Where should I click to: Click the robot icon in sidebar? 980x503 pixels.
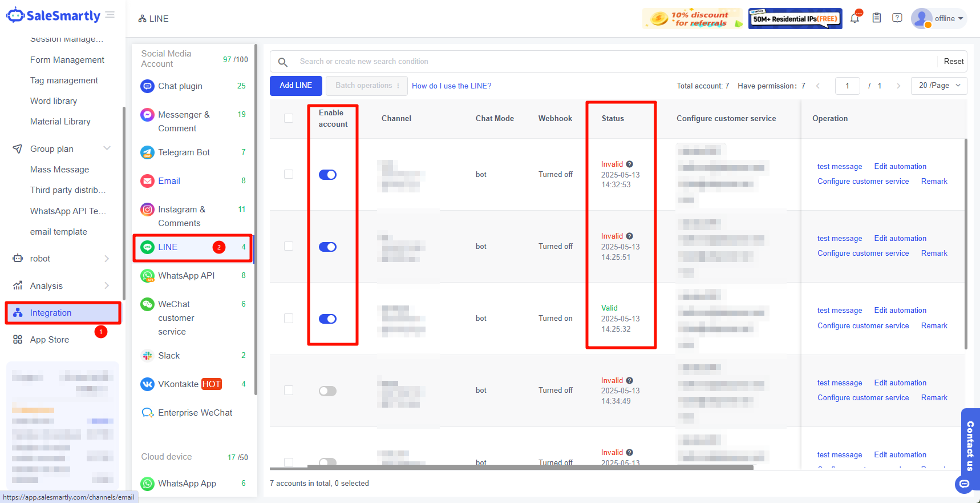(x=18, y=259)
